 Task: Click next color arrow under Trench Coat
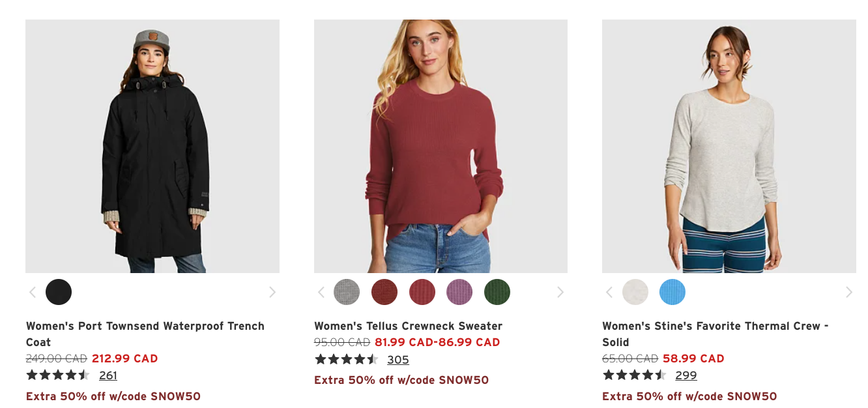272,292
